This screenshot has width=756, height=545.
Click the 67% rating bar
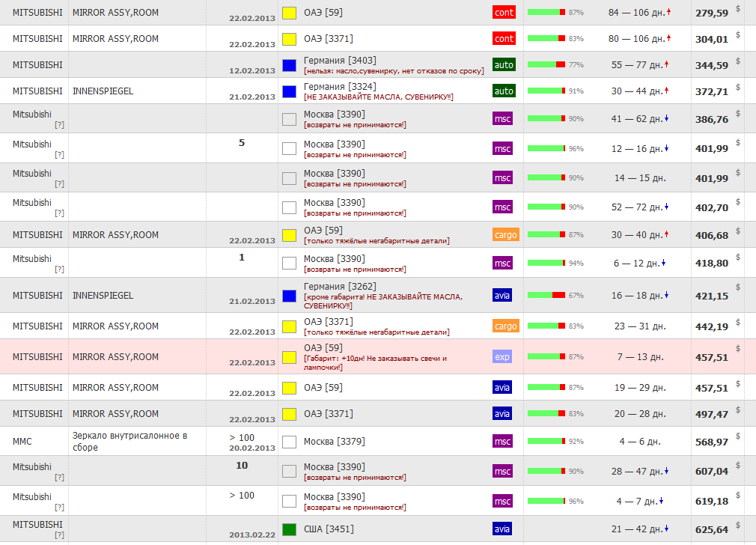tap(546, 295)
